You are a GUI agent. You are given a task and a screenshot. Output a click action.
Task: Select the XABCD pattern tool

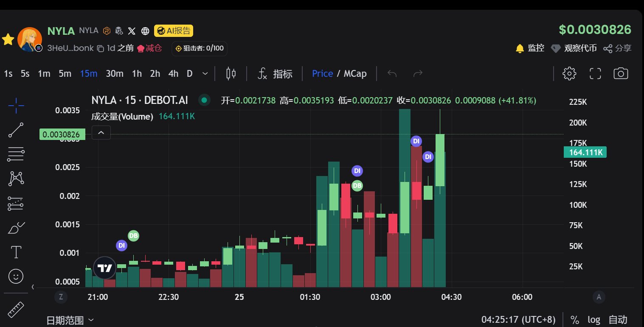click(16, 179)
